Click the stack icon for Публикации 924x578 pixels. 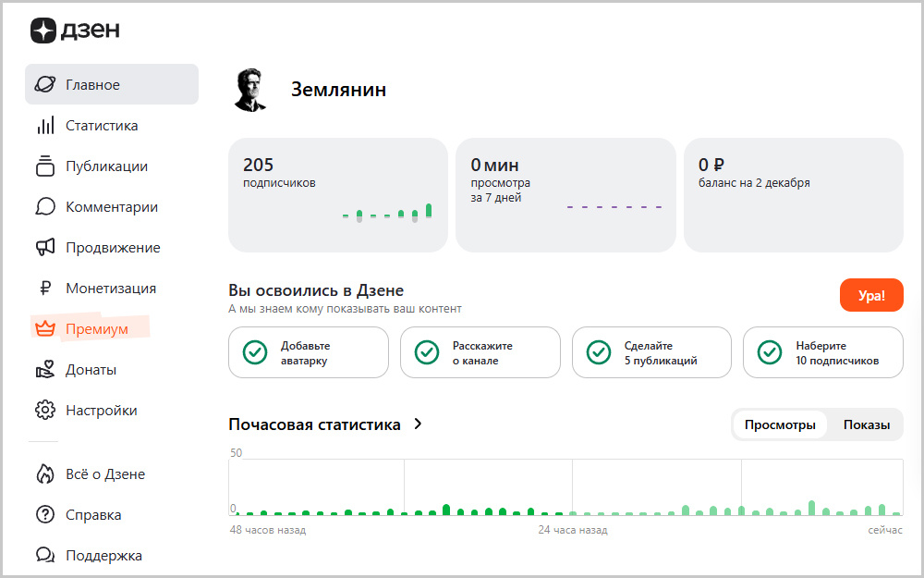pyautogui.click(x=44, y=166)
